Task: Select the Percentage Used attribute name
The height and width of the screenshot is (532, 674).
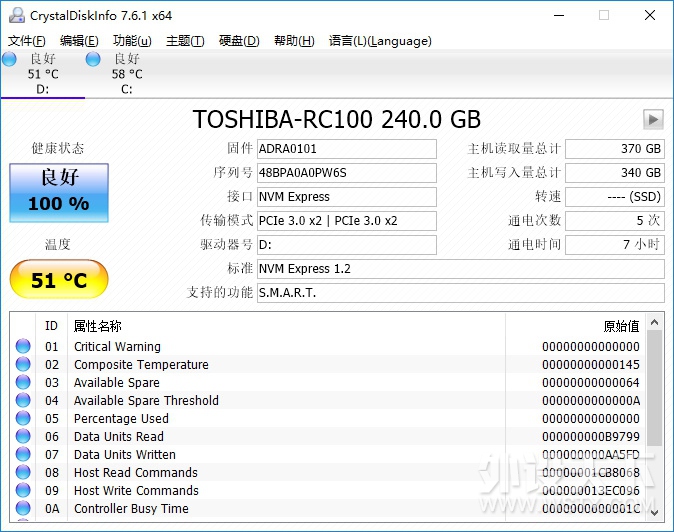Action: (x=121, y=419)
